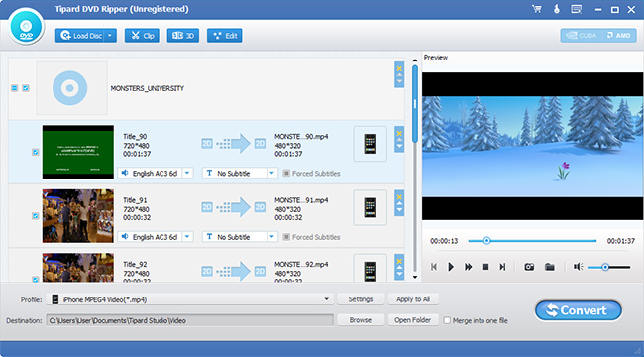Screen dimensions: 644x357
Task: Toggle the MONSTERS_UNIVERSITY disc checkbox
Action: tap(26, 88)
